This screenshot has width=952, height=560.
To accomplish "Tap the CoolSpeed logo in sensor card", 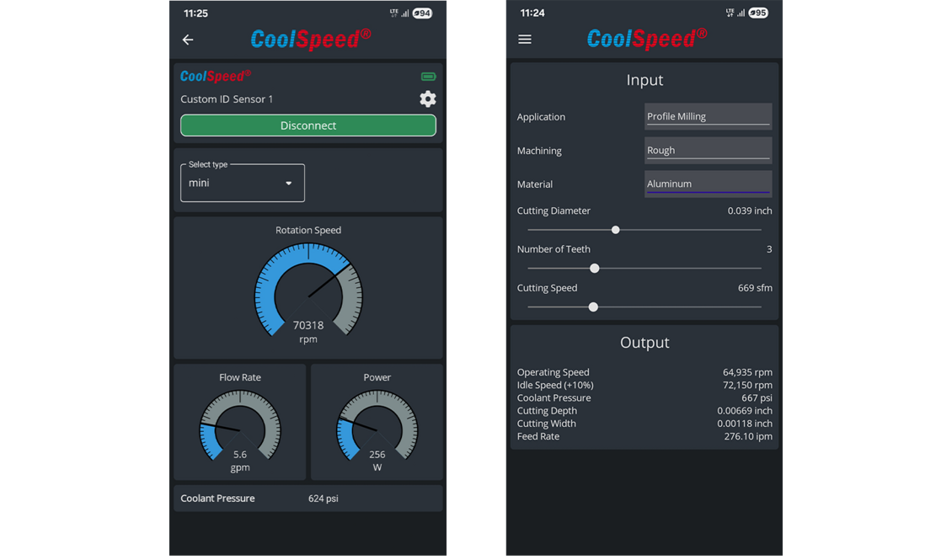I will [x=216, y=77].
